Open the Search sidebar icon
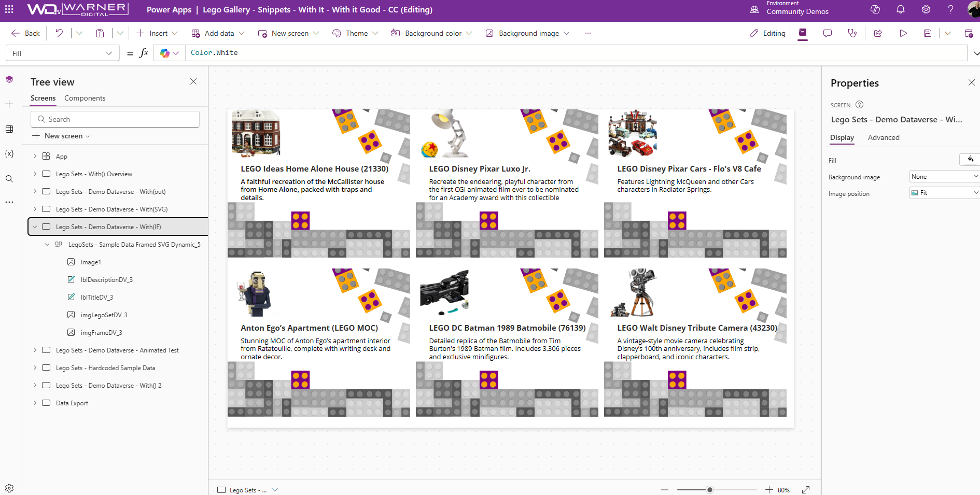This screenshot has height=495, width=980. click(x=9, y=179)
